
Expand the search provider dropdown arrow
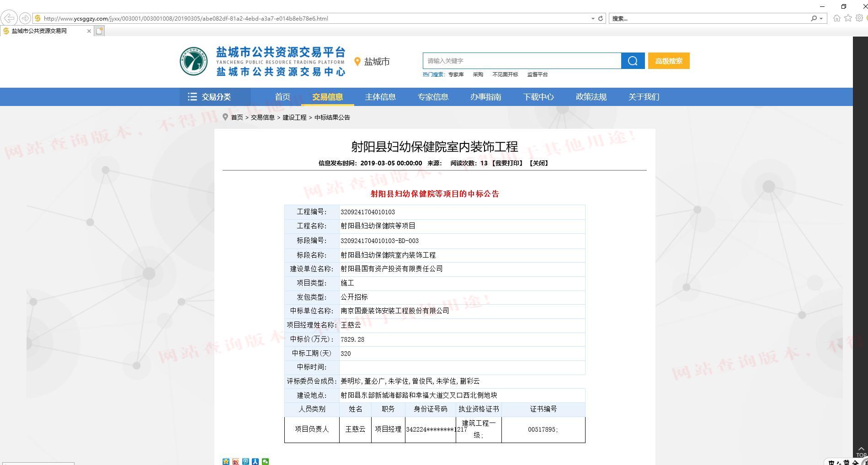[821, 19]
